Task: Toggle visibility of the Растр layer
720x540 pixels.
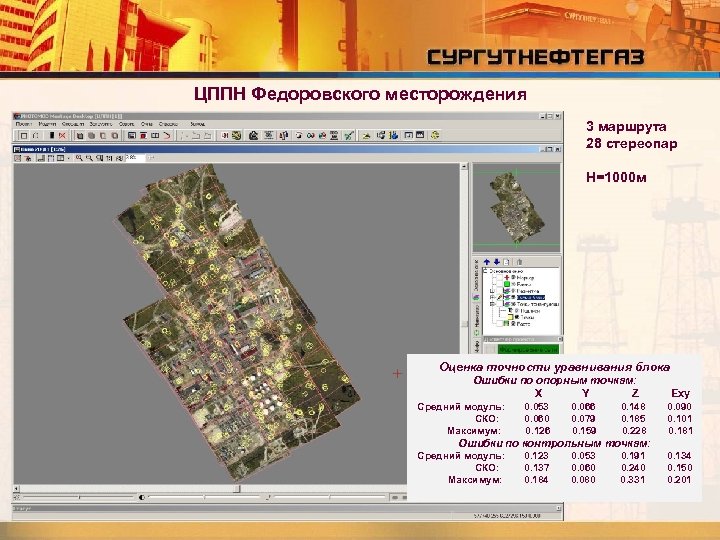Action: tap(513, 324)
